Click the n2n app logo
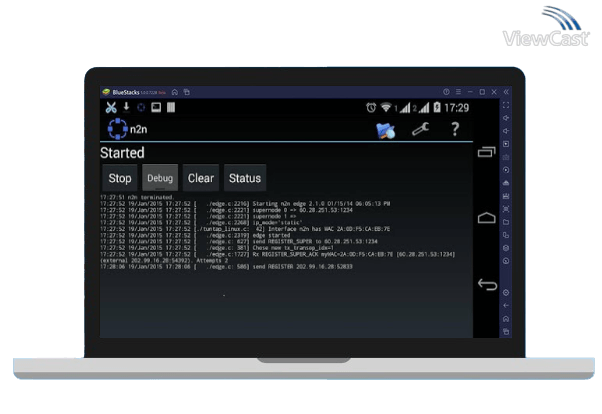 116,129
